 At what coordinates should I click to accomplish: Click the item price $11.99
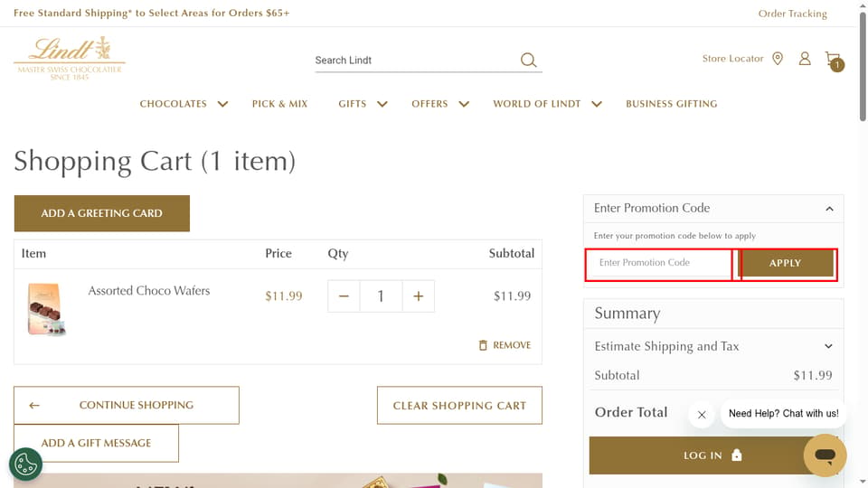pyautogui.click(x=283, y=296)
